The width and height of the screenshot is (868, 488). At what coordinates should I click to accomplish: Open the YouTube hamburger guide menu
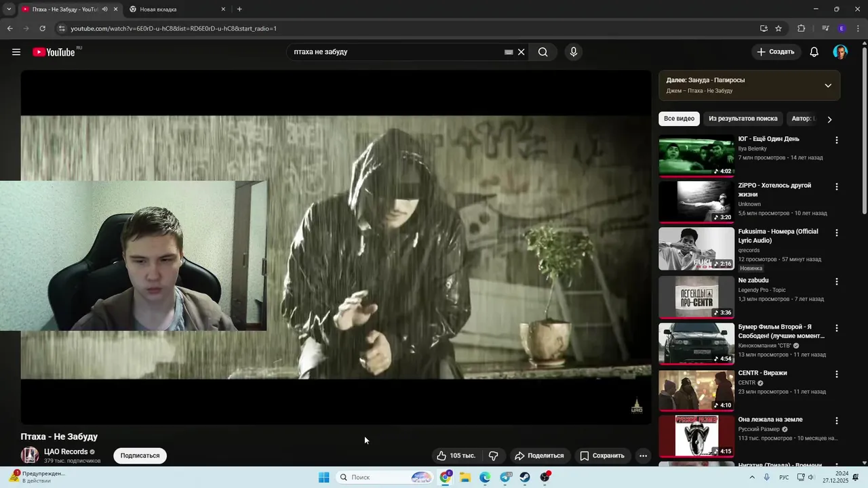(16, 52)
